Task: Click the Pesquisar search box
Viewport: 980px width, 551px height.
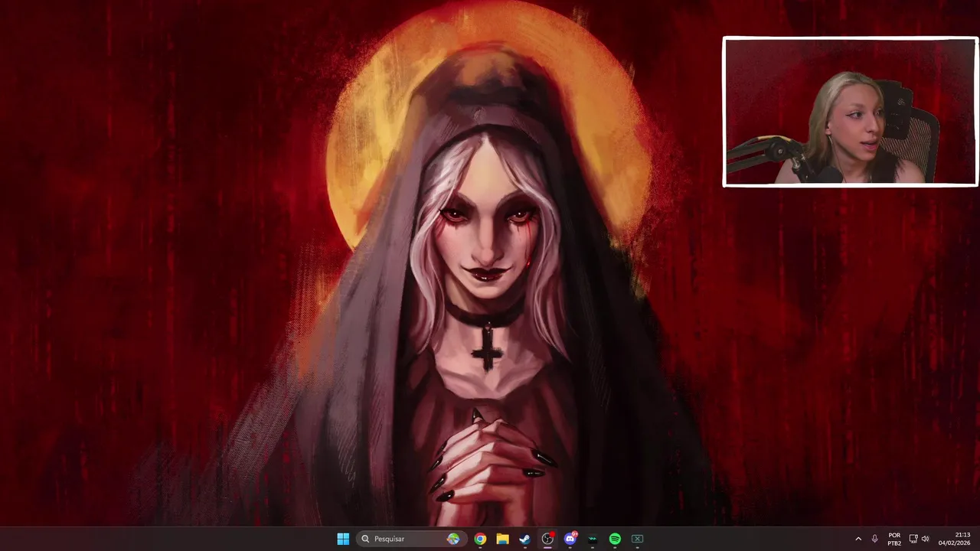Action: click(410, 539)
